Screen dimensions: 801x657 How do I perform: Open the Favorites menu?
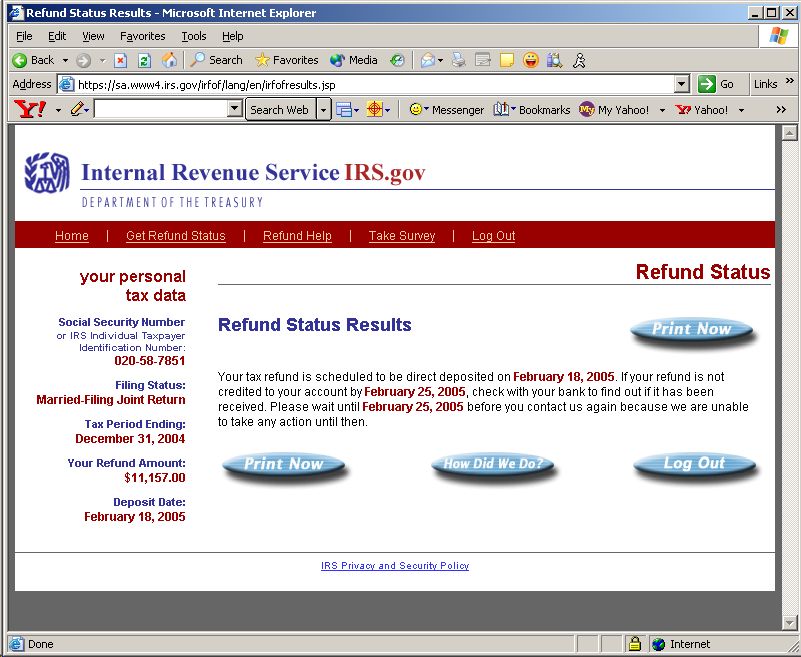coord(143,36)
